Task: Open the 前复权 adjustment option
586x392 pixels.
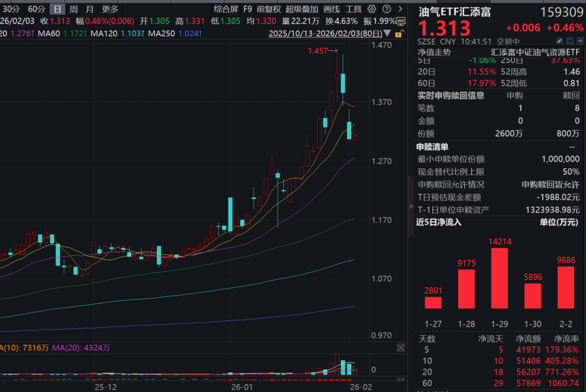Action: pyautogui.click(x=269, y=9)
